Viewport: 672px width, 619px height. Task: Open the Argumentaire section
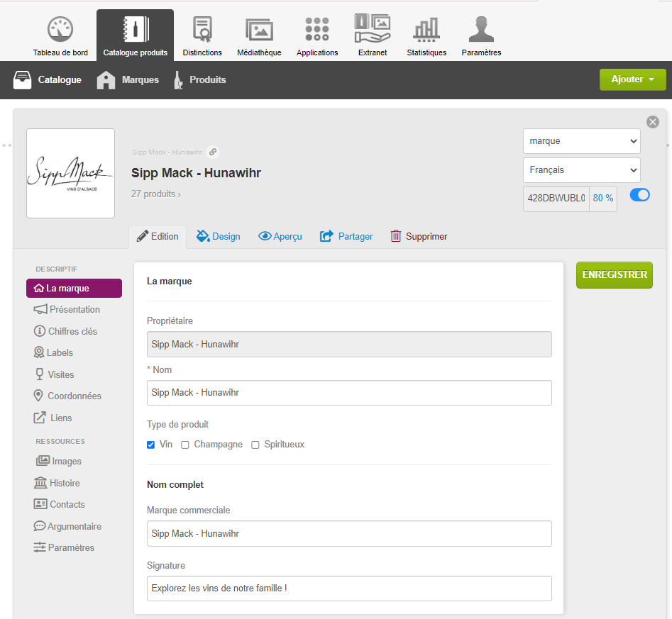coord(67,526)
